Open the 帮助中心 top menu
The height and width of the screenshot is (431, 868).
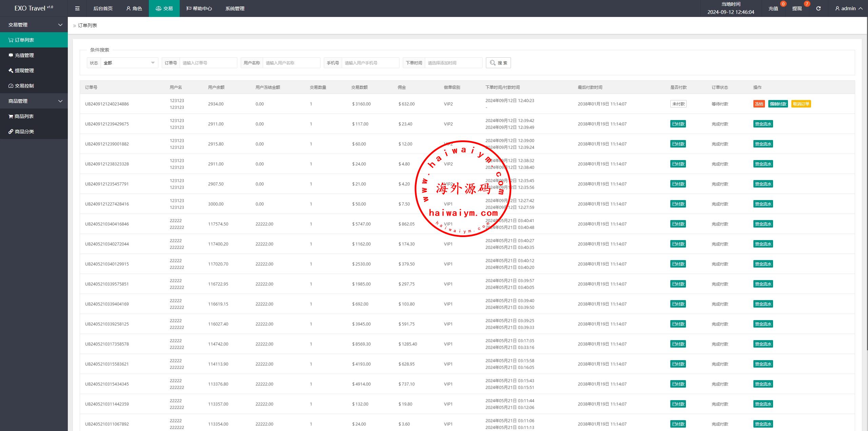[199, 8]
